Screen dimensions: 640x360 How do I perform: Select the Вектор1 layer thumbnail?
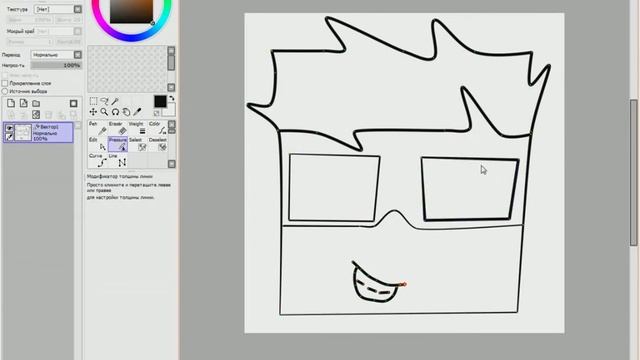(x=22, y=133)
